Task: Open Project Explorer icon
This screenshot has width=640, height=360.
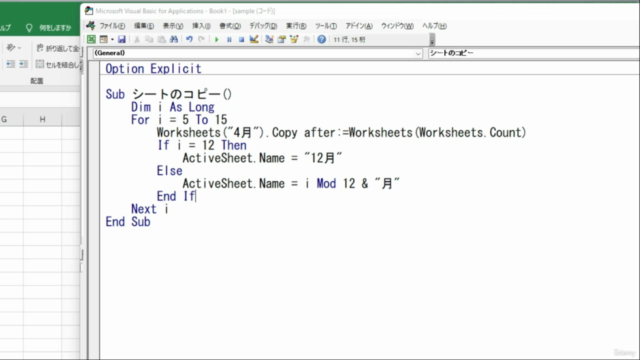Action: pyautogui.click(x=269, y=39)
